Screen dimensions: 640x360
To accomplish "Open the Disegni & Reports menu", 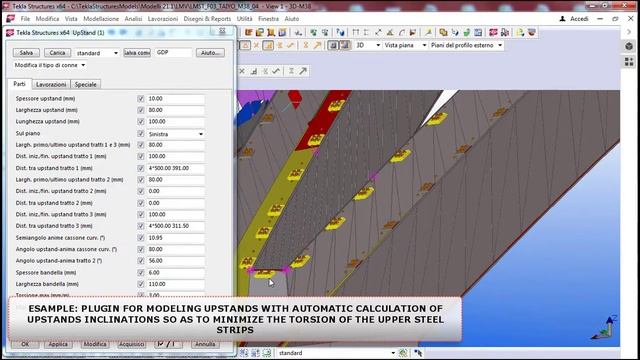I will click(207, 19).
